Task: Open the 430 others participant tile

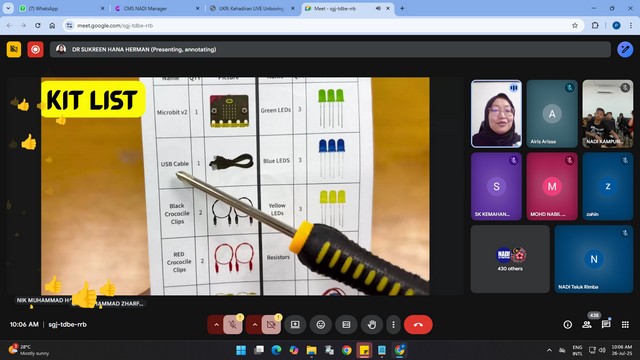Action: [510, 259]
